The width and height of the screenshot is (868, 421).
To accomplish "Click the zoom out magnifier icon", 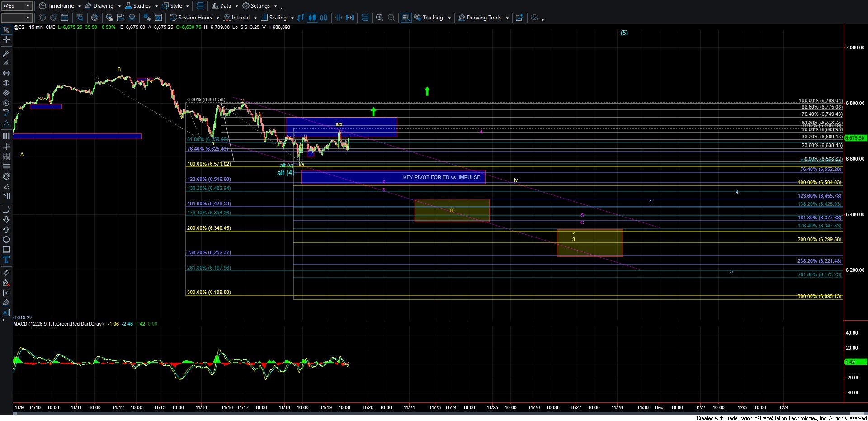I will coord(392,18).
